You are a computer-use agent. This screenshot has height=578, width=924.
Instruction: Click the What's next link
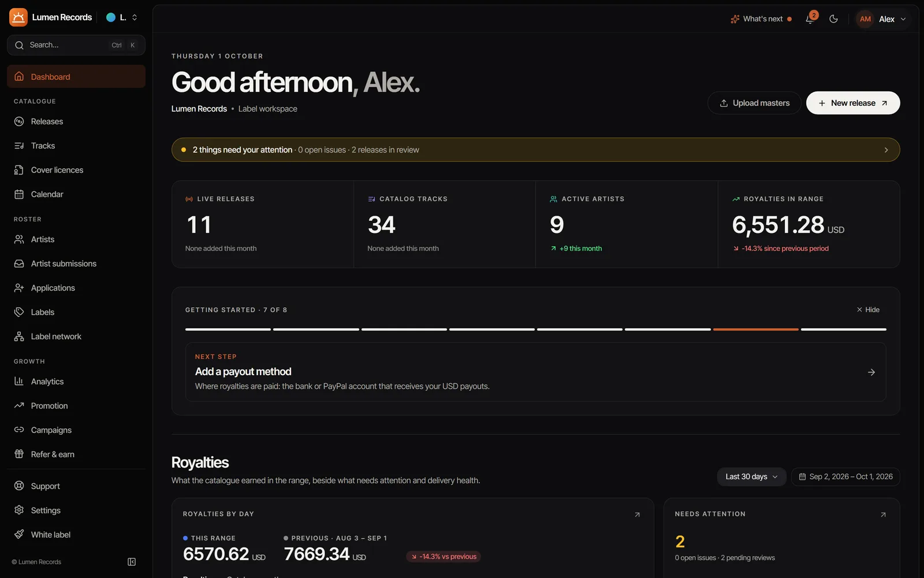(x=761, y=19)
